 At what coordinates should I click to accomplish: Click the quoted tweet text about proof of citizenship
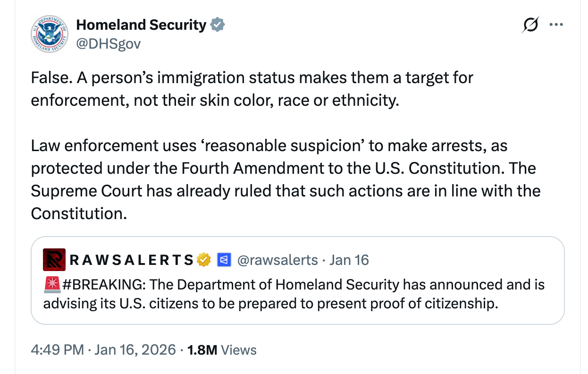pos(293,294)
